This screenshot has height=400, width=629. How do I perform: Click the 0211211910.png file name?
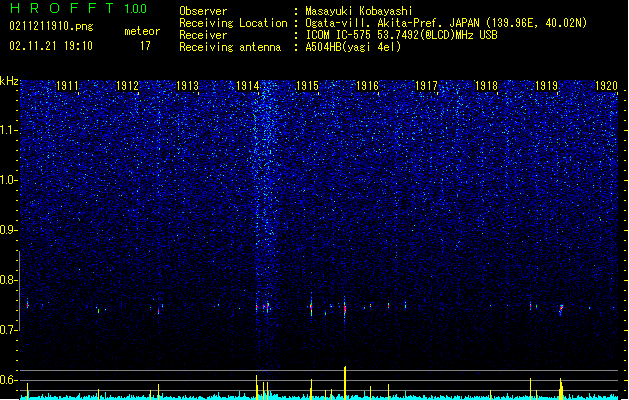coord(51,27)
